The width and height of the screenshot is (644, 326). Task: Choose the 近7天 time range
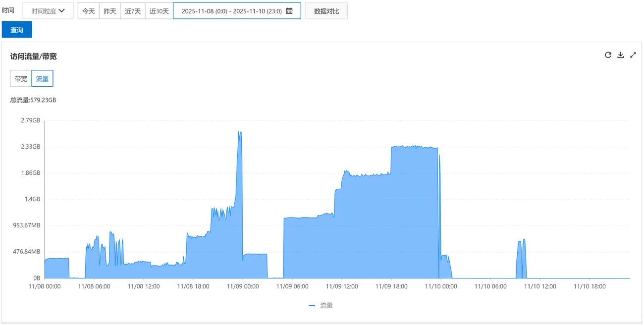(x=133, y=11)
